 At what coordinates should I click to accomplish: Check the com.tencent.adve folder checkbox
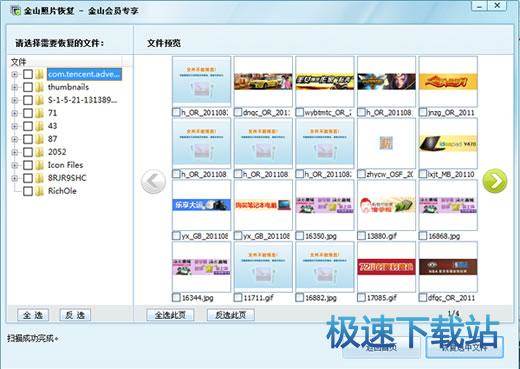pos(28,74)
